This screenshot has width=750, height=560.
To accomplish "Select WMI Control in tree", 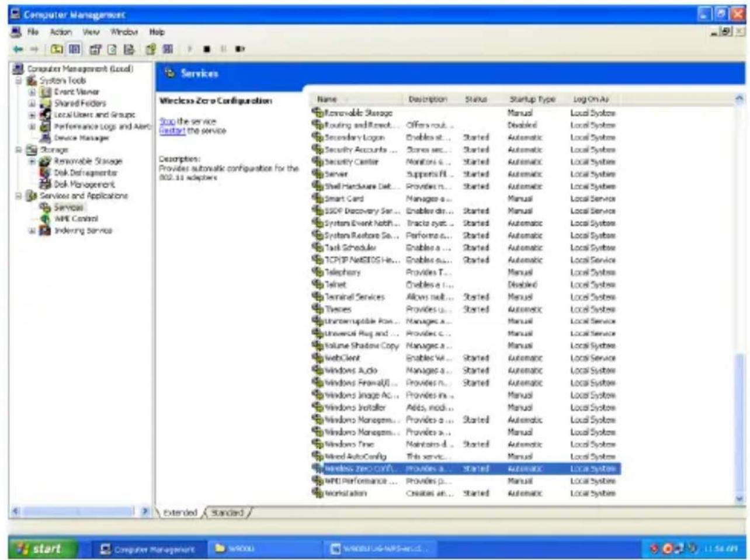I will pos(76,218).
